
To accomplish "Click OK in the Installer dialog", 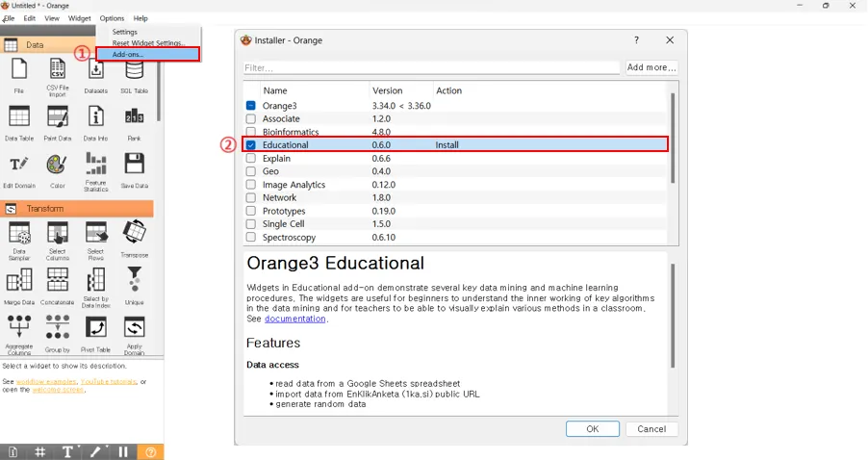I will tap(593, 429).
